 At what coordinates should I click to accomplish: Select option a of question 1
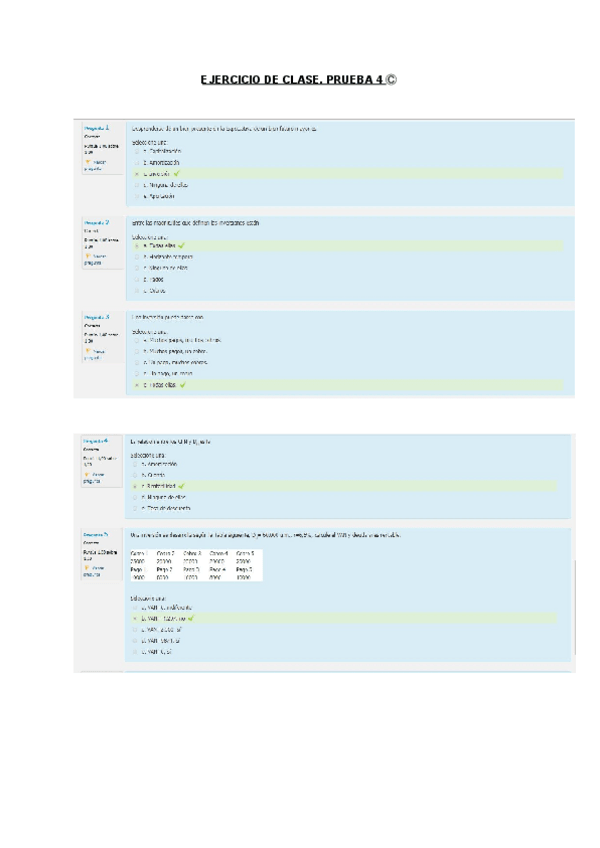click(137, 151)
